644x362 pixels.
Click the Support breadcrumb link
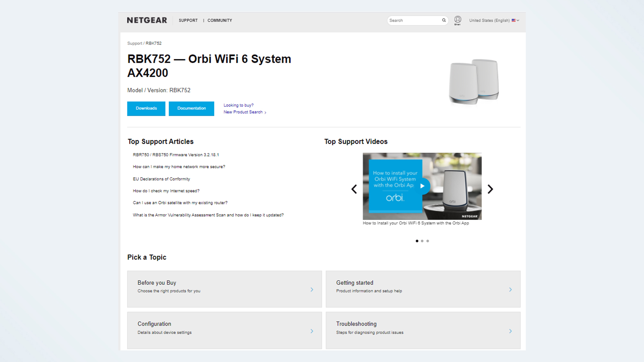click(x=135, y=43)
